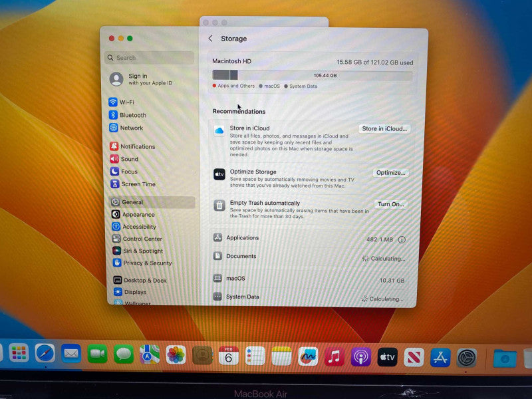This screenshot has height=399, width=532.
Task: Click the Optimize... button
Action: (x=391, y=173)
